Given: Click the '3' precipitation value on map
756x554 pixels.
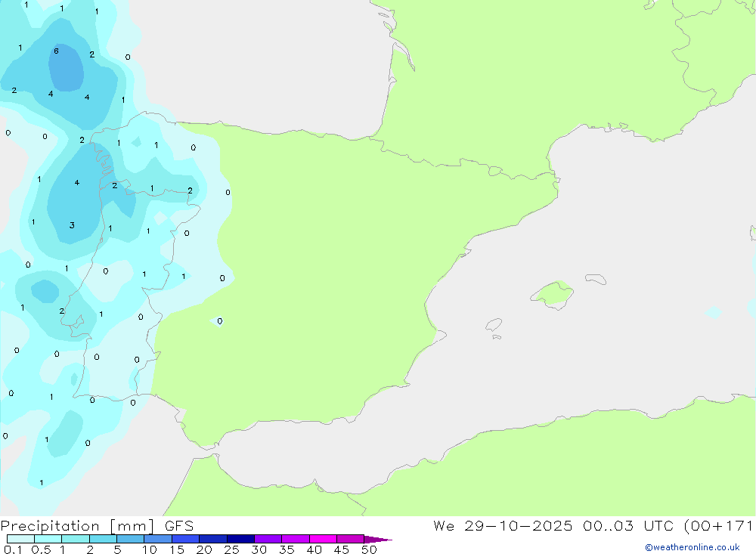Looking at the screenshot, I should 72,225.
